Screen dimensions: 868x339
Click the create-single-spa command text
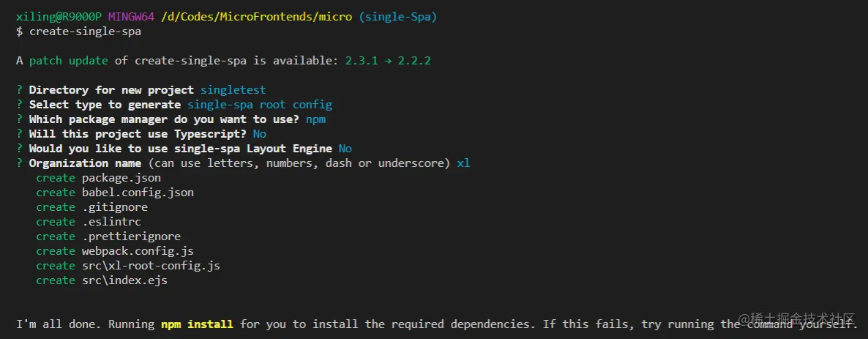85,31
